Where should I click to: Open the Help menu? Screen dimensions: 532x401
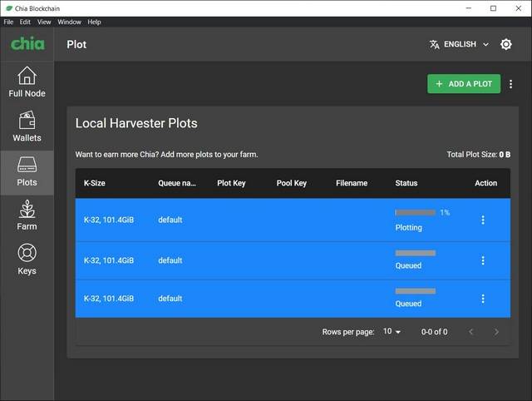click(x=94, y=22)
